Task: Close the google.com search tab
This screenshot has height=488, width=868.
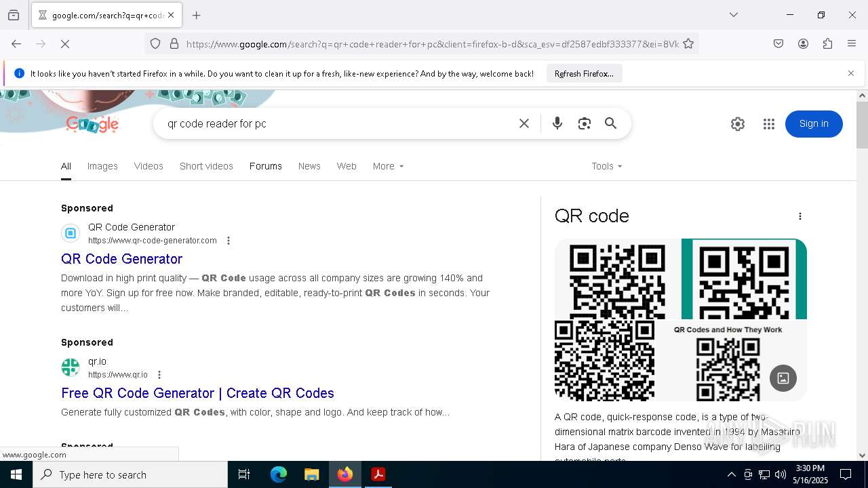Action: 171,15
